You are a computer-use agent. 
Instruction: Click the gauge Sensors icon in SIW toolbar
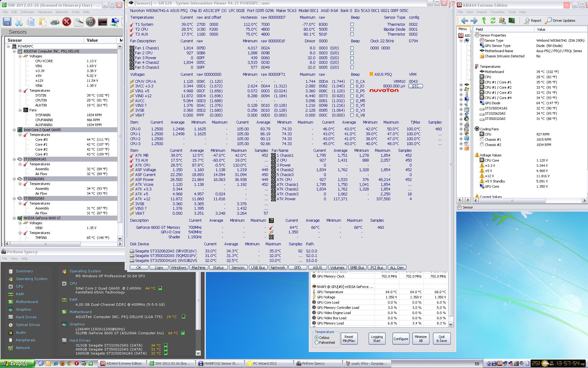point(91,22)
